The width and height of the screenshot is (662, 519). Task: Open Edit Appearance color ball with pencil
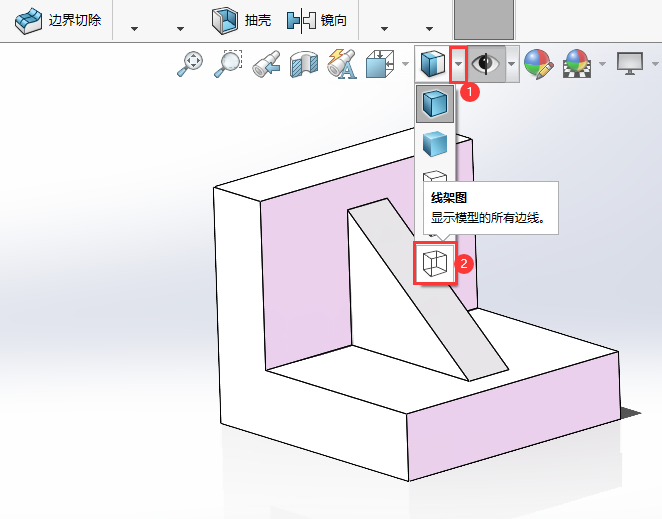pyautogui.click(x=539, y=64)
